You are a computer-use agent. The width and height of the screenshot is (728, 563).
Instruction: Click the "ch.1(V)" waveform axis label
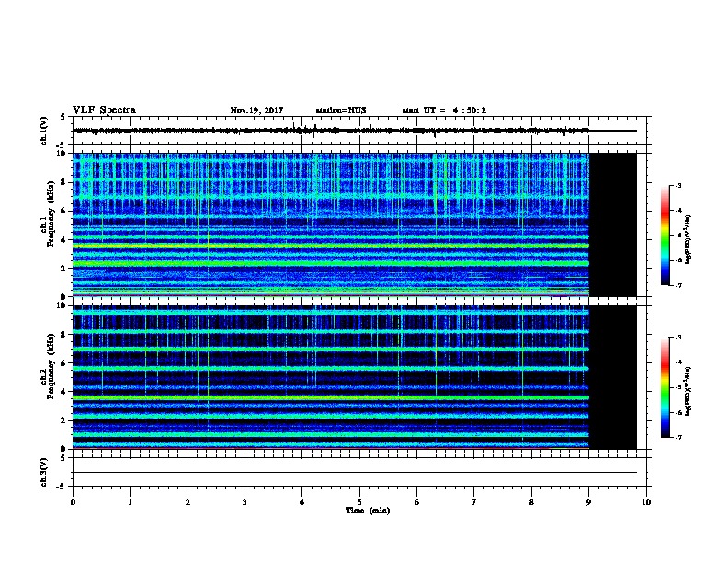(43, 131)
